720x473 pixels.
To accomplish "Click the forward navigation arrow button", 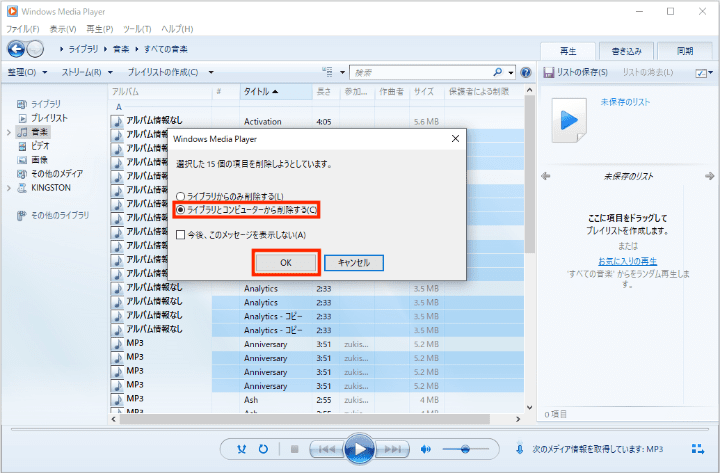I will tap(35, 49).
